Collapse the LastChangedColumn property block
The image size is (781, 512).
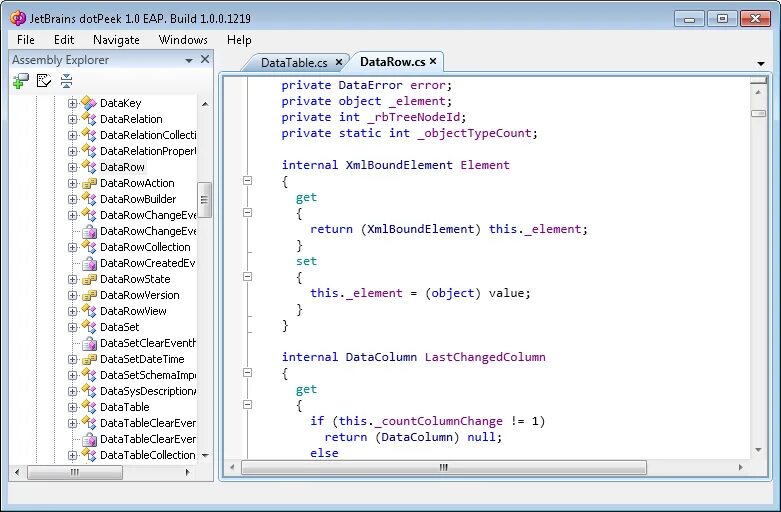(248, 373)
